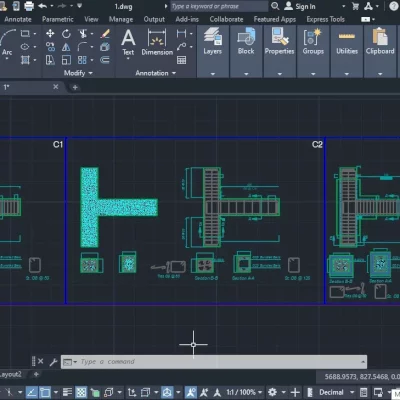
Task: Click Sign In button
Action: pos(300,6)
